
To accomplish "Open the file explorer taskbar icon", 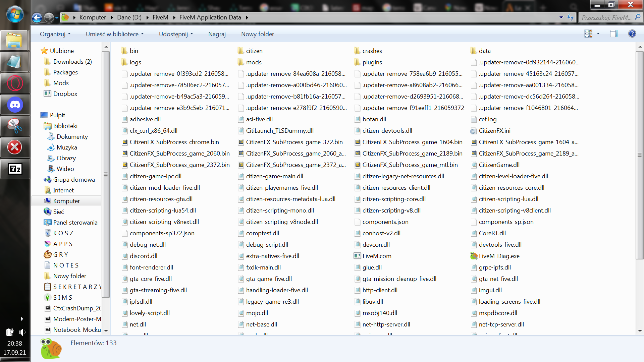I will click(x=15, y=41).
